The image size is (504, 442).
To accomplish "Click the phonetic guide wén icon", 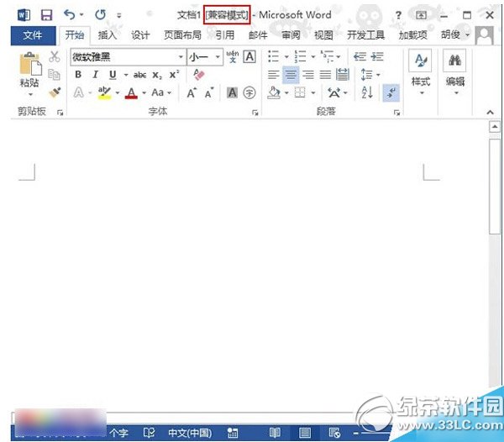I will [233, 56].
